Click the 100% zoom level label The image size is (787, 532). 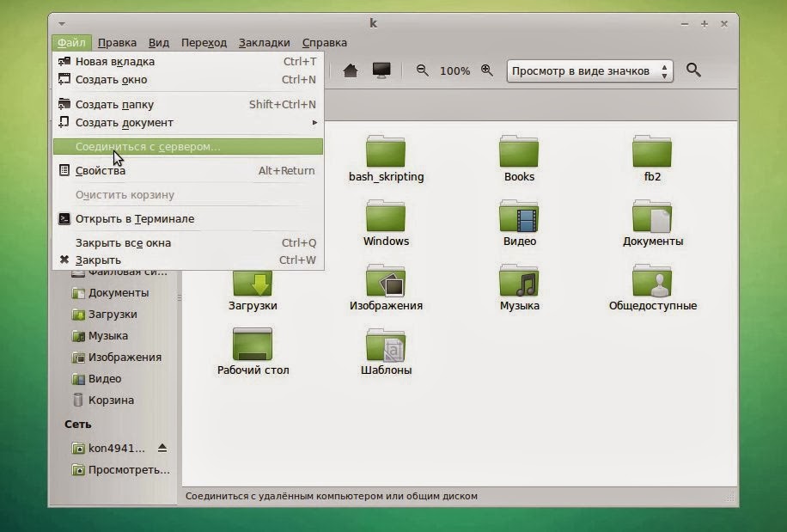click(x=455, y=71)
